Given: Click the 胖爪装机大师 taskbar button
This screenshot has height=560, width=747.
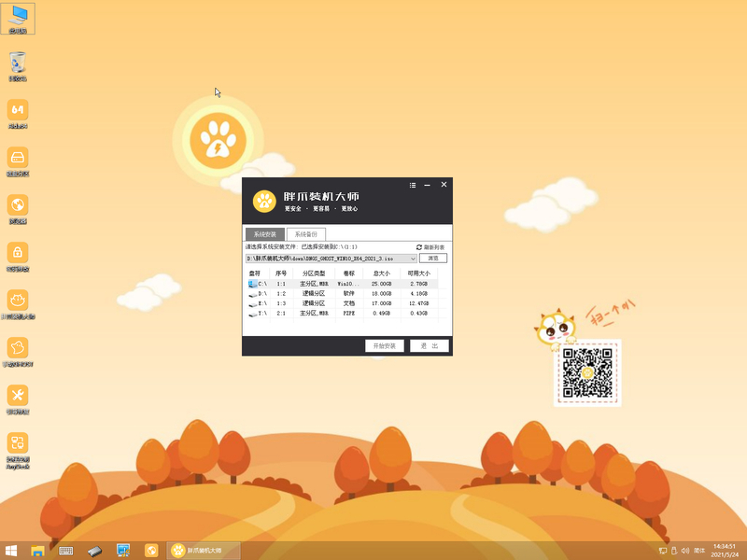Looking at the screenshot, I should coord(204,551).
